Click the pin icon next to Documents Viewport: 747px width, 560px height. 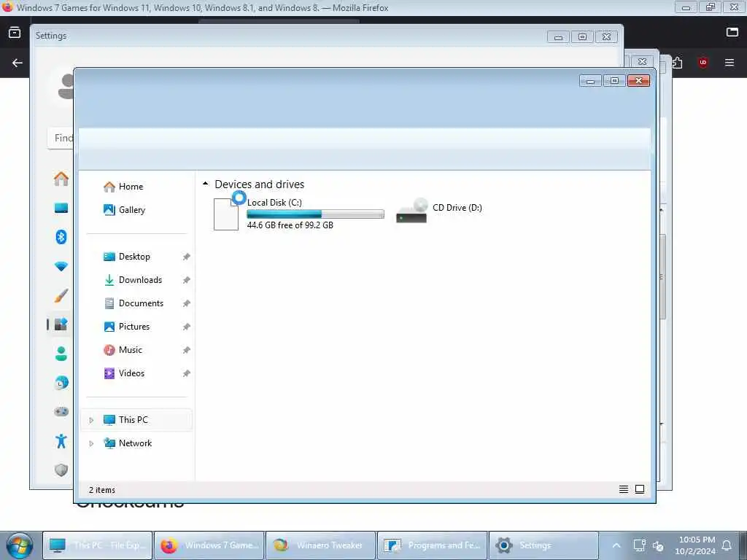point(186,303)
